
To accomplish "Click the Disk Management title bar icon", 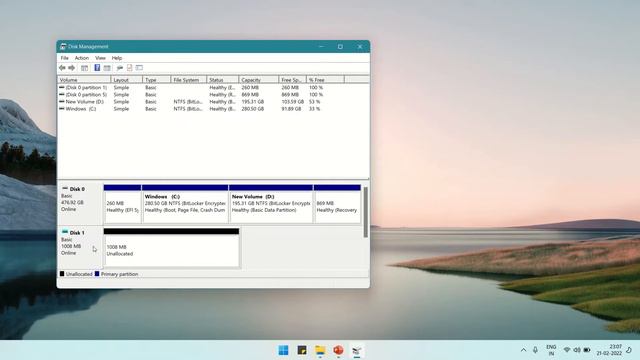I will coord(63,47).
